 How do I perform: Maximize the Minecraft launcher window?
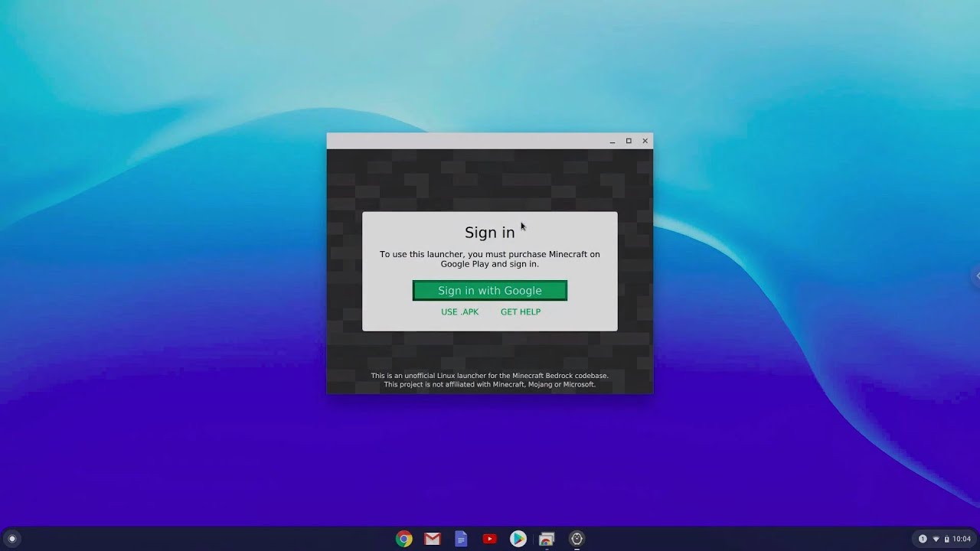[x=629, y=141]
